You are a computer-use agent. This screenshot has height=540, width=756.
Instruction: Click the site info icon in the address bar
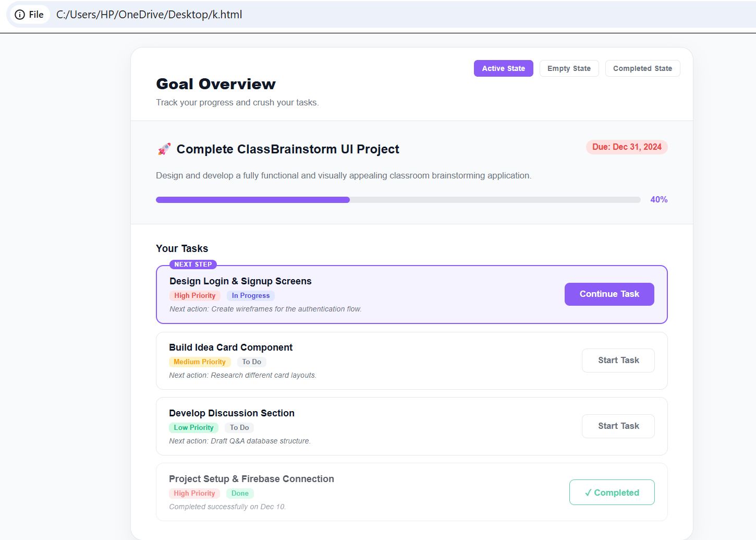click(x=20, y=15)
